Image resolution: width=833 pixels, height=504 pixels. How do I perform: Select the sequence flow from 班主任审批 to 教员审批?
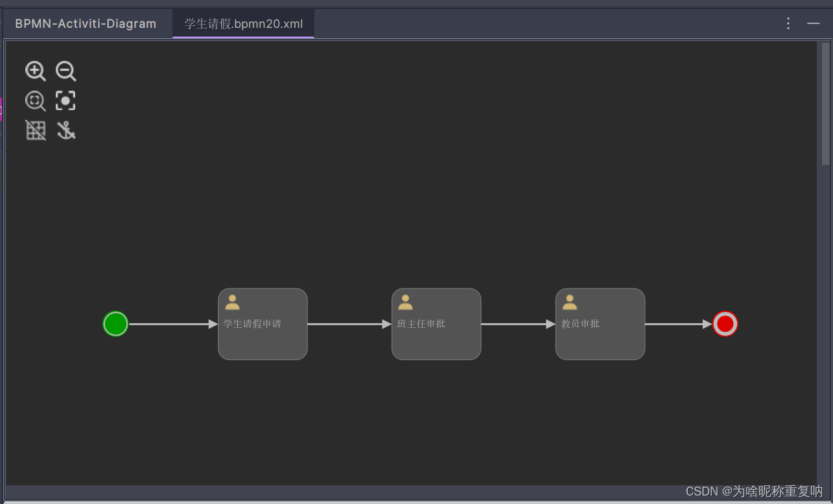(x=519, y=324)
